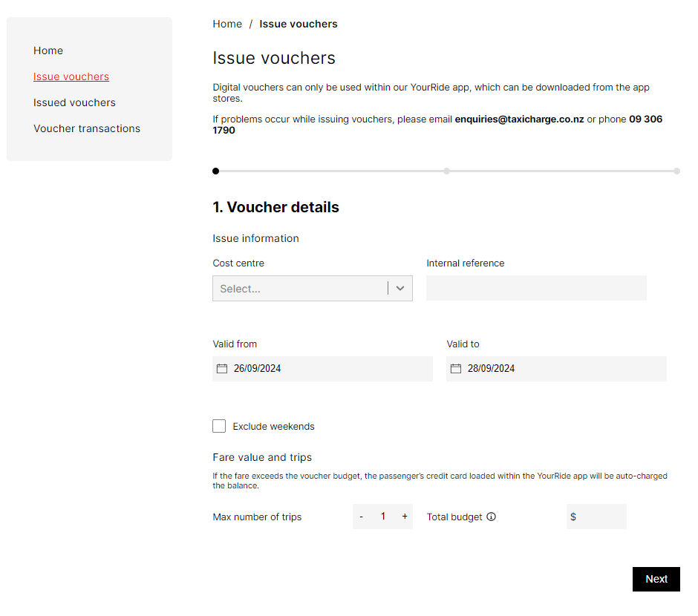Click the Valid from calendar icon
The image size is (698, 616).
coord(222,369)
